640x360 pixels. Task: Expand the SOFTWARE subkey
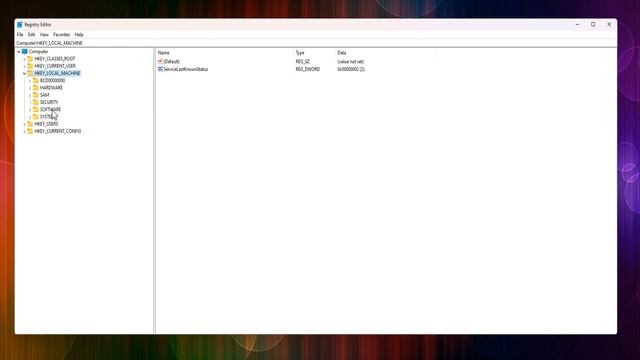(x=30, y=110)
